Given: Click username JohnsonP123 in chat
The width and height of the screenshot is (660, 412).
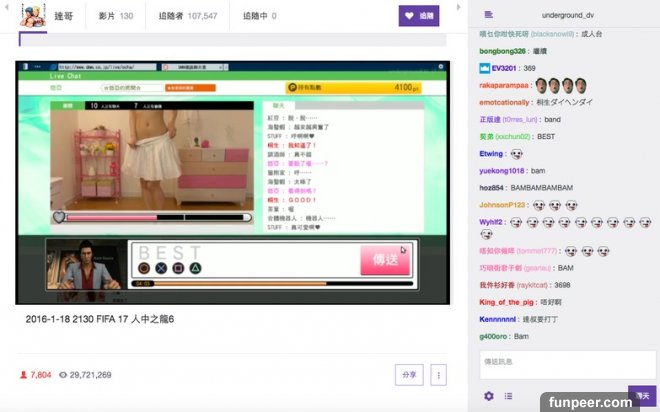Looking at the screenshot, I should (508, 205).
